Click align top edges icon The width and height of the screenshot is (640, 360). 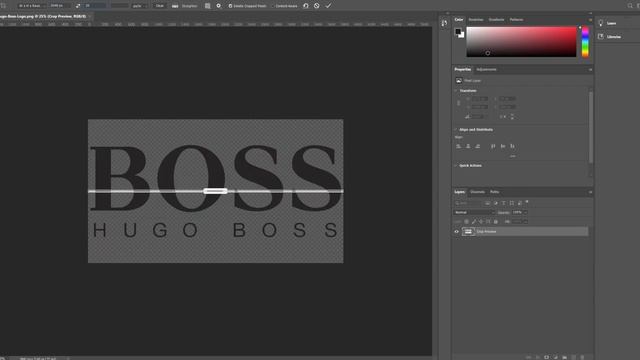pyautogui.click(x=493, y=146)
